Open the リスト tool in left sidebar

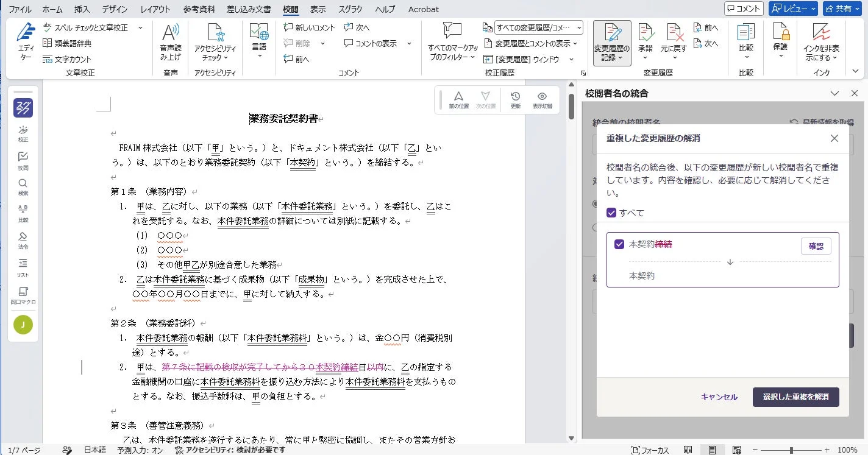pos(23,267)
